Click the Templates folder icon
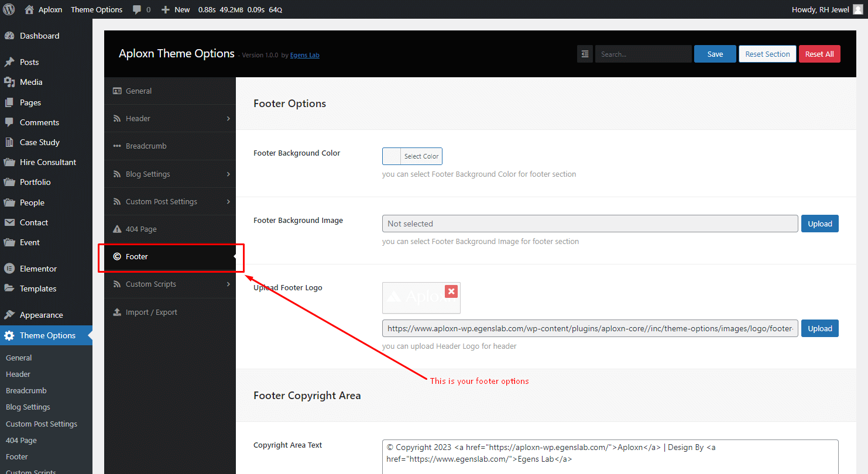This screenshot has height=474, width=868. tap(9, 288)
